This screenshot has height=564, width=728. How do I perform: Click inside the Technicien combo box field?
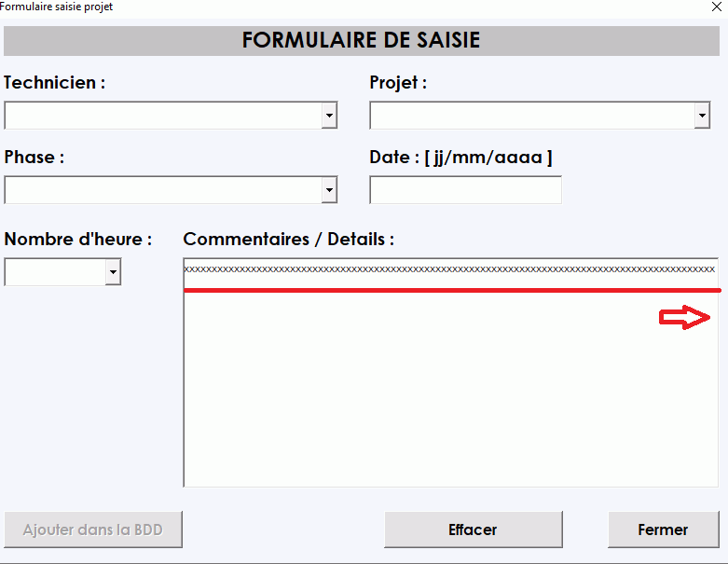click(x=163, y=116)
